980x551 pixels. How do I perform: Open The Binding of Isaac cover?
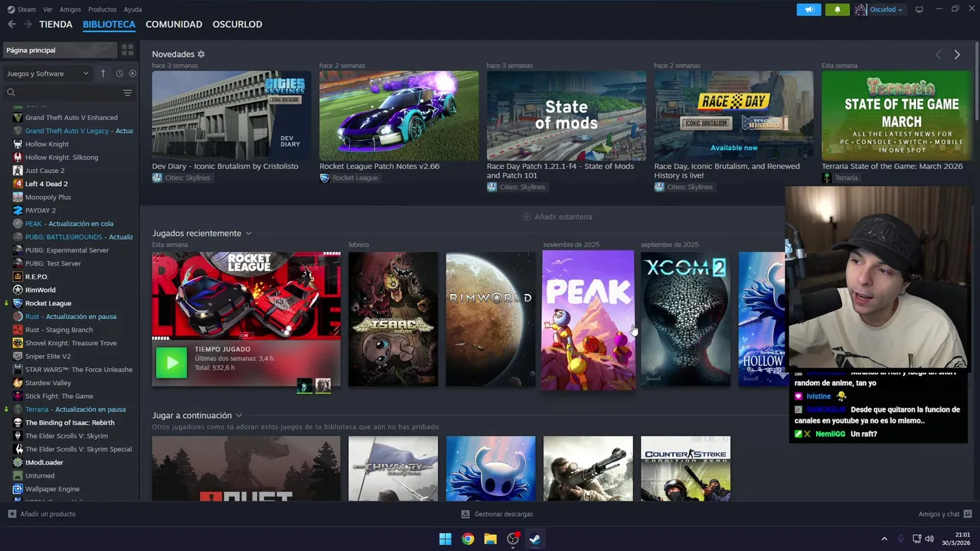pos(393,319)
